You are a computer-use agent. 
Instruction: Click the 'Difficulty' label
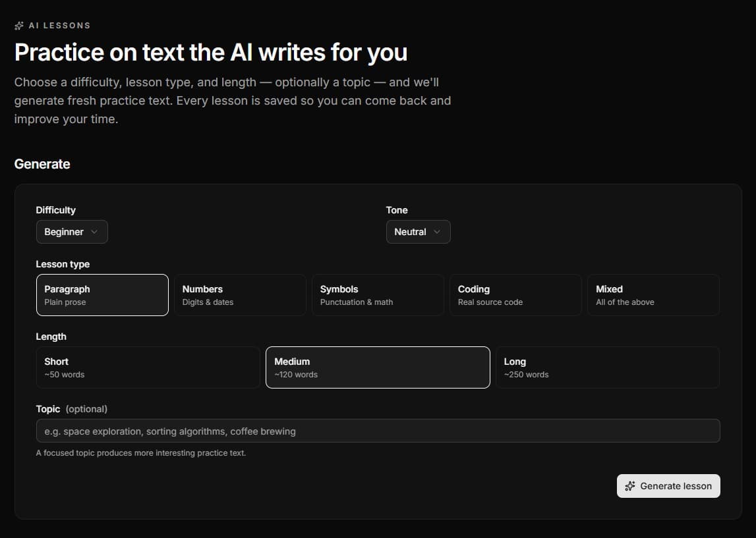click(55, 210)
